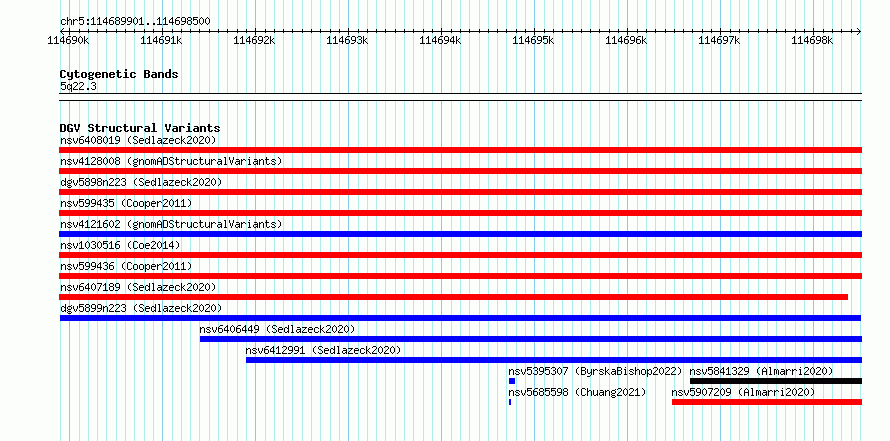Open nsv5395307 (ByrskaBishop2022) label

[x=595, y=371]
